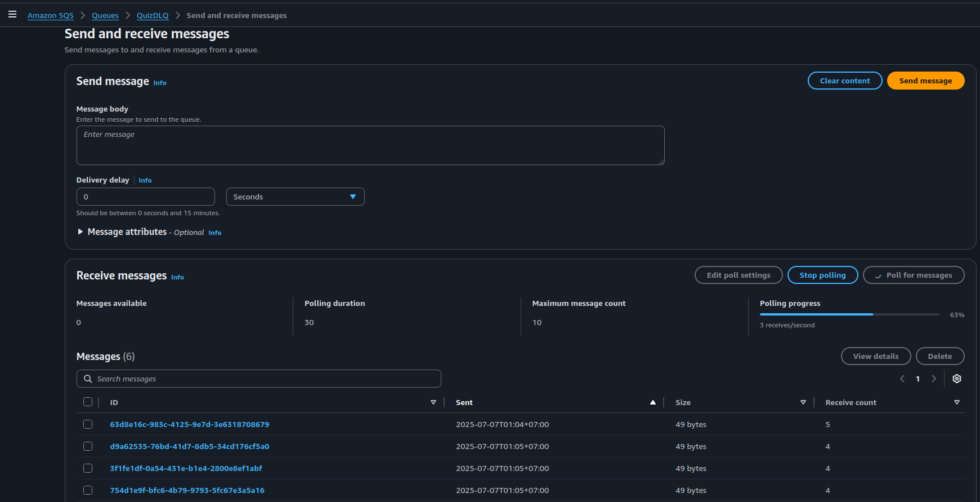Sort by Receive count column arrow
Screen dimensions: 980x502
coord(956,402)
